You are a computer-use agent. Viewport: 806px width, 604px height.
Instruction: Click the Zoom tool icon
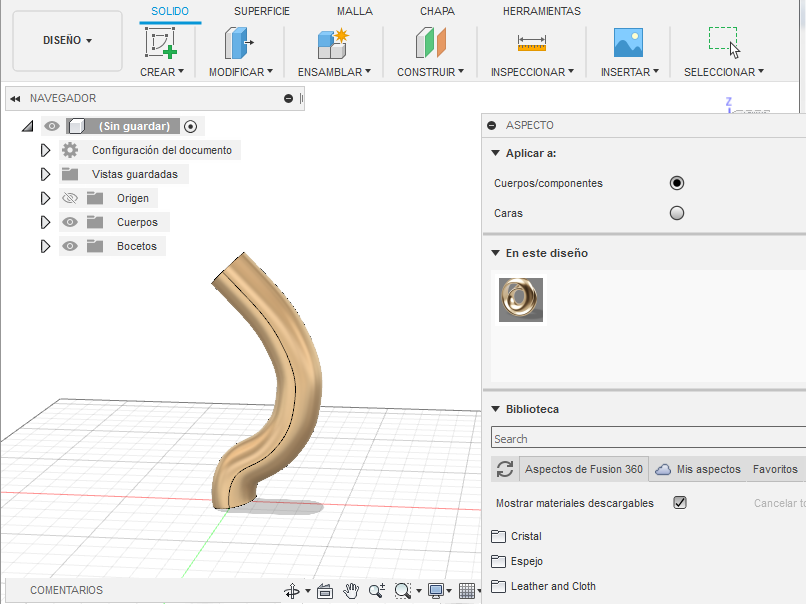point(377,591)
